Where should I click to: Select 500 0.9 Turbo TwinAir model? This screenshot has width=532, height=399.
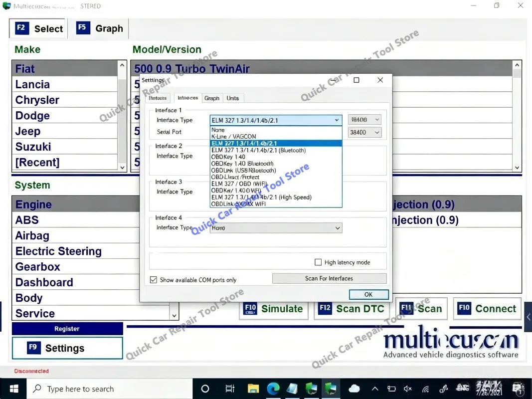[322, 68]
